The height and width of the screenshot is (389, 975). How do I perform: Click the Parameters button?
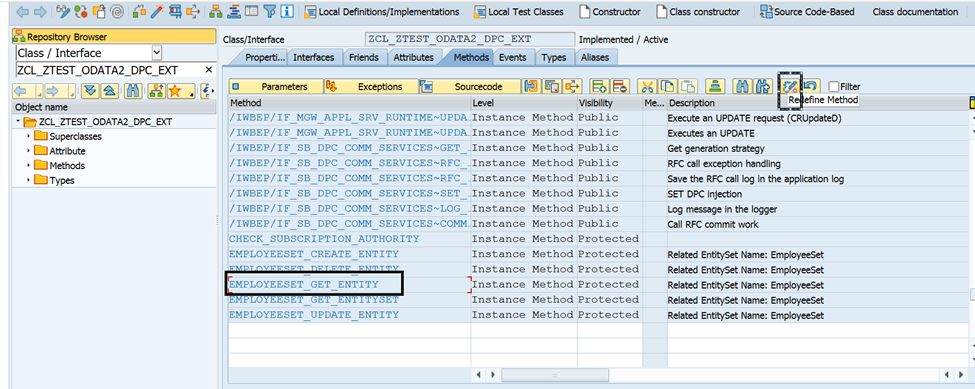click(x=277, y=86)
